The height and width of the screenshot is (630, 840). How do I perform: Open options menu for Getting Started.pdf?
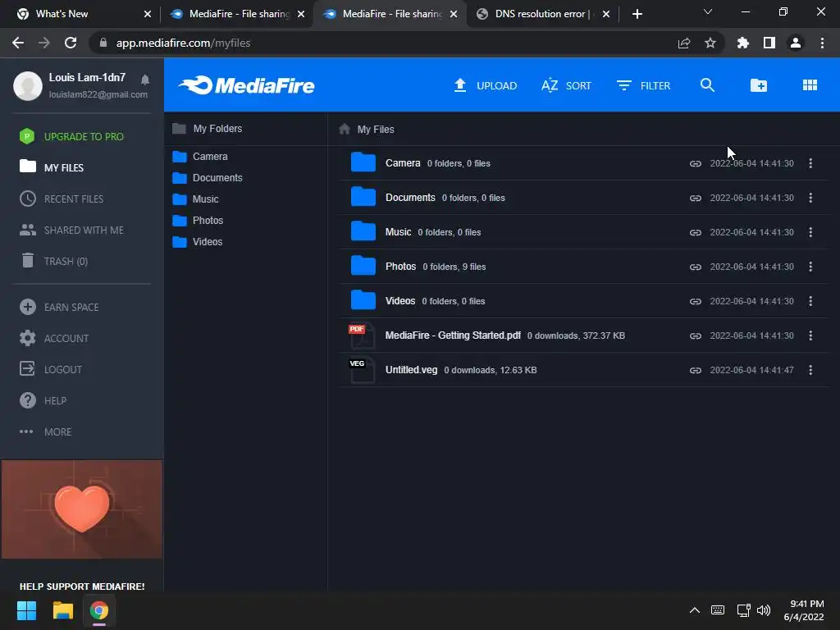click(810, 336)
